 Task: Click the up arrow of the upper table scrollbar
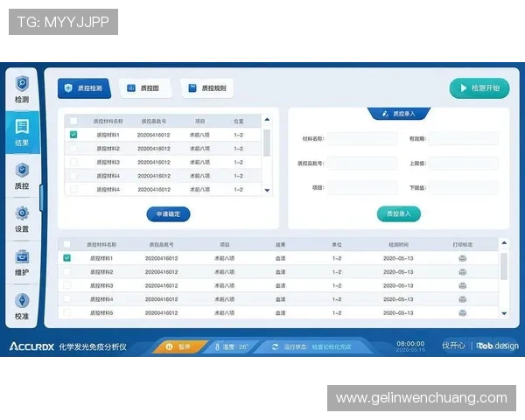click(267, 120)
